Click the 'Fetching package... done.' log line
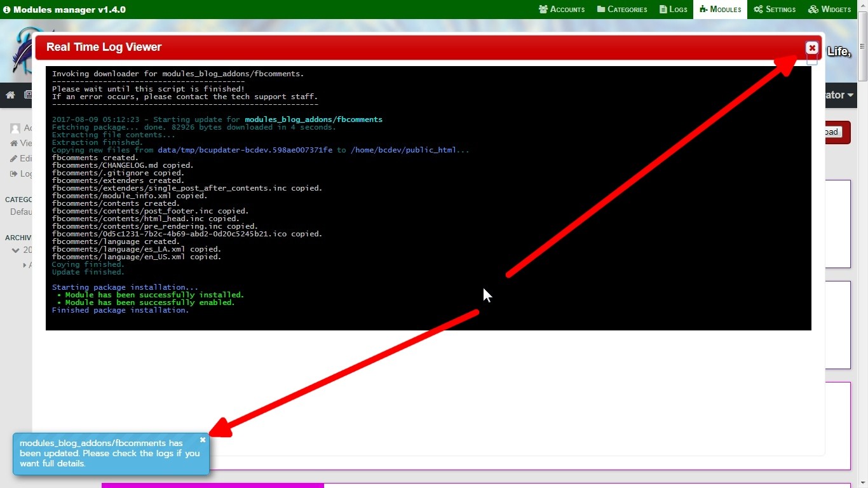 [194, 127]
